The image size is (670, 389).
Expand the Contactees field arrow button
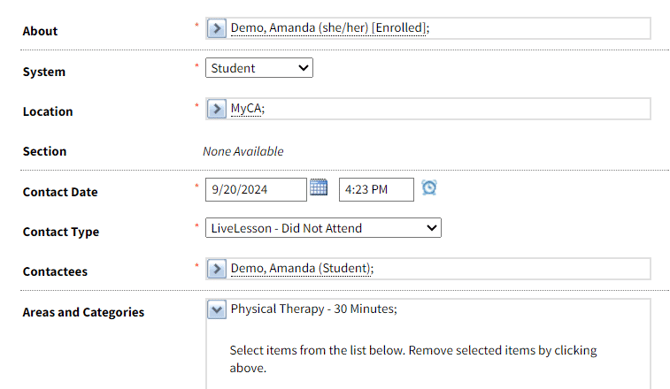click(x=217, y=268)
